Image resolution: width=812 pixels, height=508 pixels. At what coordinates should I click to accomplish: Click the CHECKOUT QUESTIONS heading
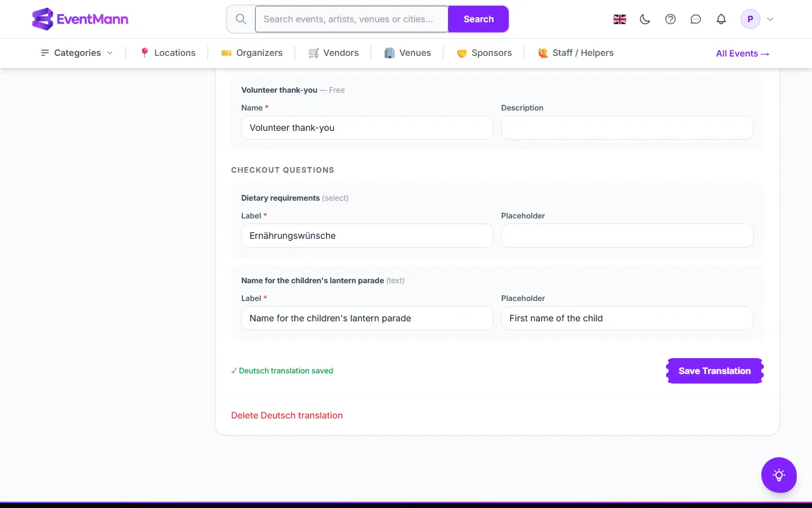pyautogui.click(x=283, y=170)
